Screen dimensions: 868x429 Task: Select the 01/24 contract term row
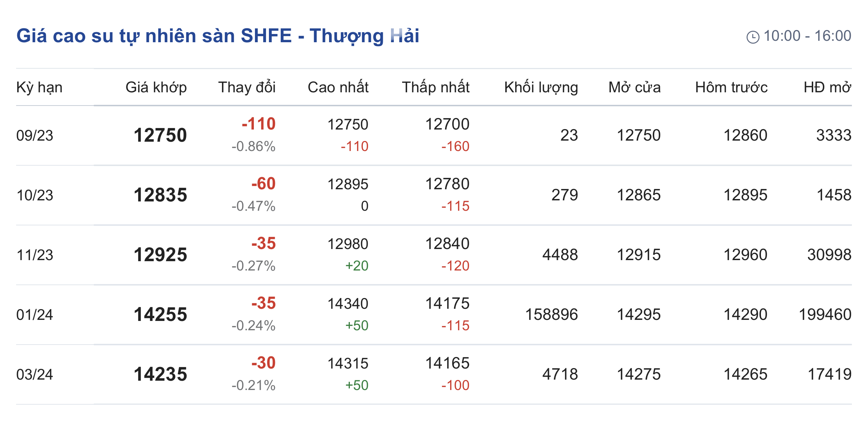(35, 315)
